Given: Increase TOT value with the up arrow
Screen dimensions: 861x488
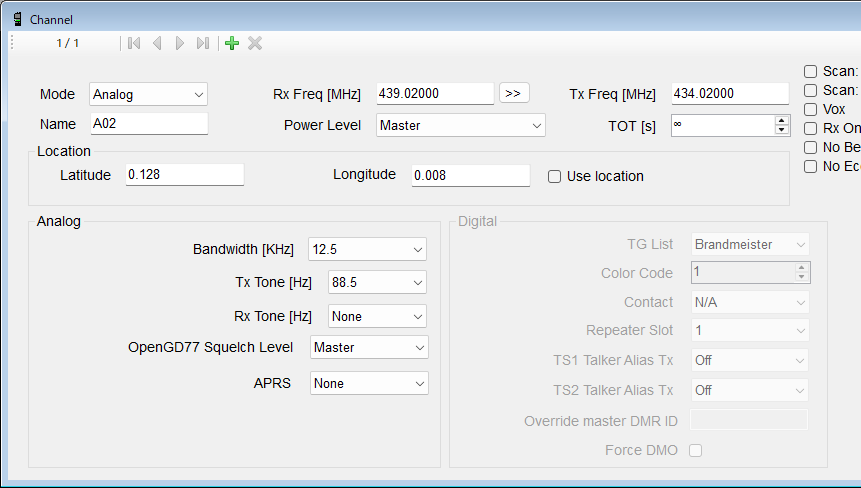Looking at the screenshot, I should (x=781, y=120).
